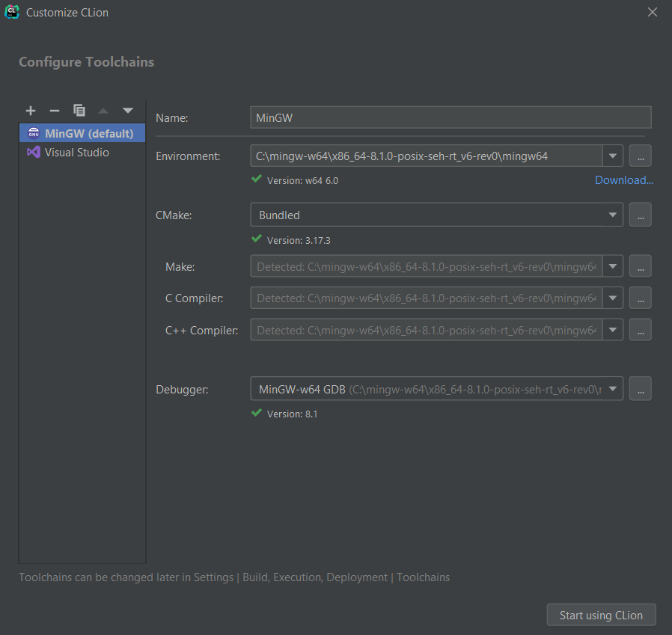
Task: Click the move toolchain up arrow
Action: coord(103,111)
